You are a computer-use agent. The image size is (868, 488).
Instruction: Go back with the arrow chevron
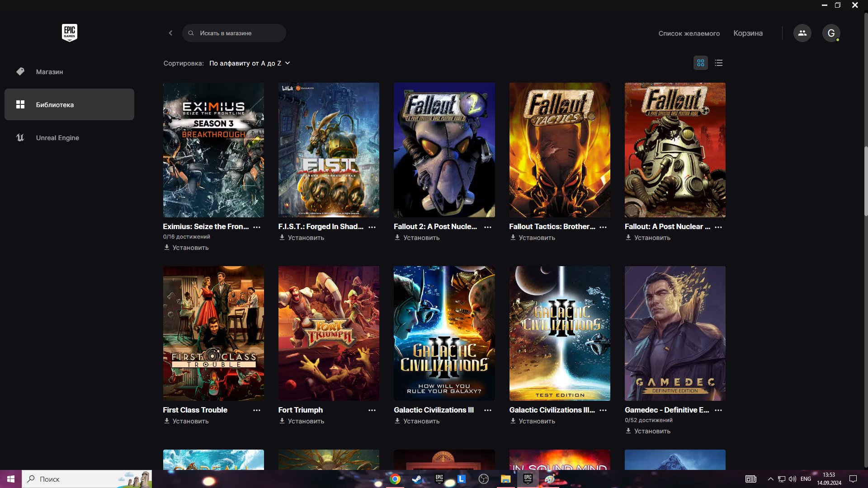point(170,33)
